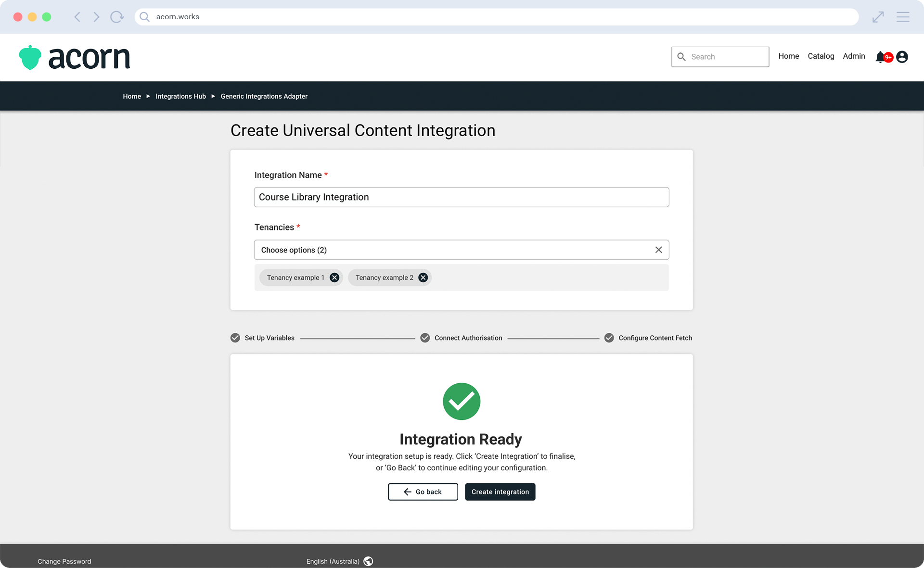
Task: Expand the Tenancies Choose options dropdown
Action: (452, 250)
